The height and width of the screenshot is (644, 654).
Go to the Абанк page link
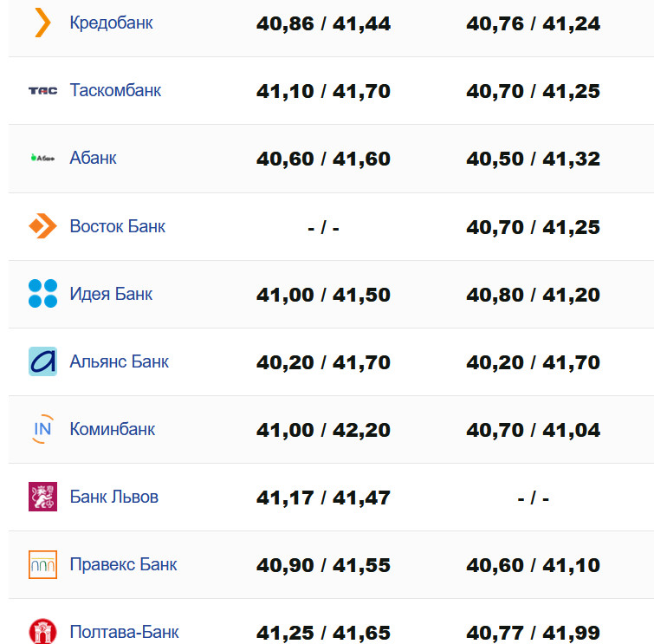(93, 158)
